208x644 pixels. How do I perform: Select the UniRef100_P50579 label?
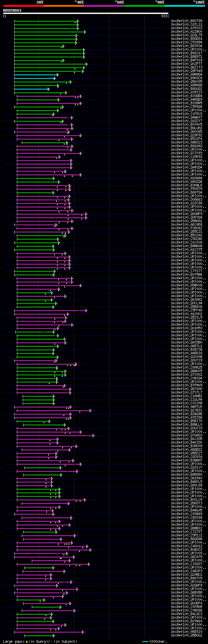pos(187,189)
